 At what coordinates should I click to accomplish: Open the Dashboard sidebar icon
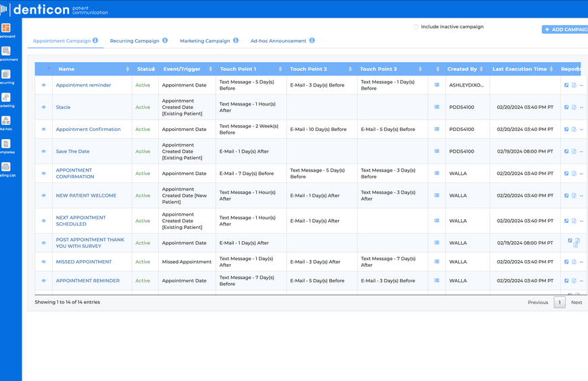[x=6, y=28]
